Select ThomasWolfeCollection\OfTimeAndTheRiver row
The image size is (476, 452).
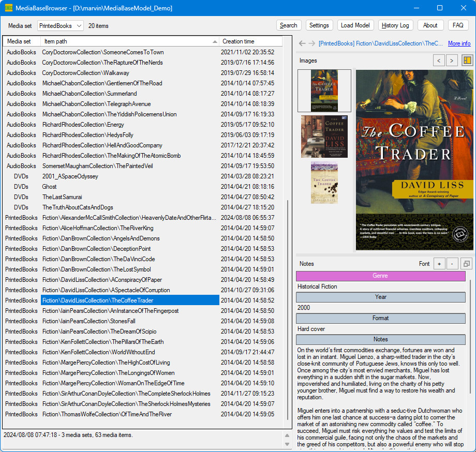pos(142,414)
